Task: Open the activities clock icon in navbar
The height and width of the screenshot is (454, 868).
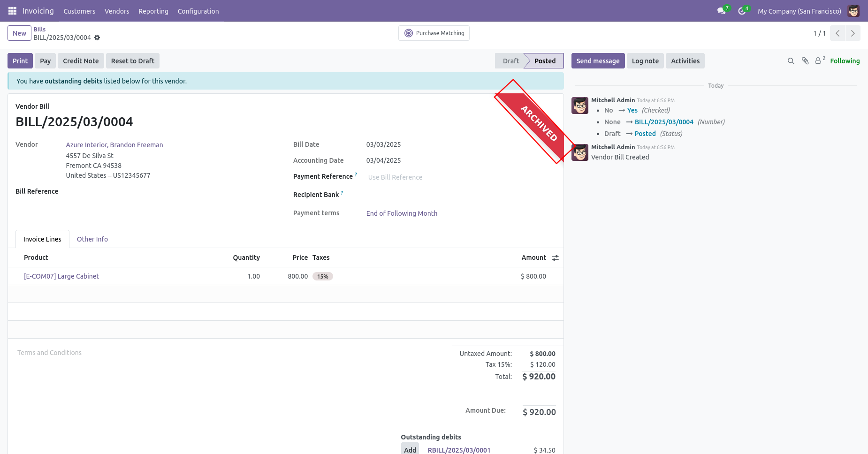Action: 742,11
